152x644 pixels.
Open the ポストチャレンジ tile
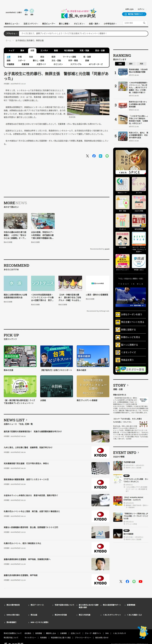122,261
